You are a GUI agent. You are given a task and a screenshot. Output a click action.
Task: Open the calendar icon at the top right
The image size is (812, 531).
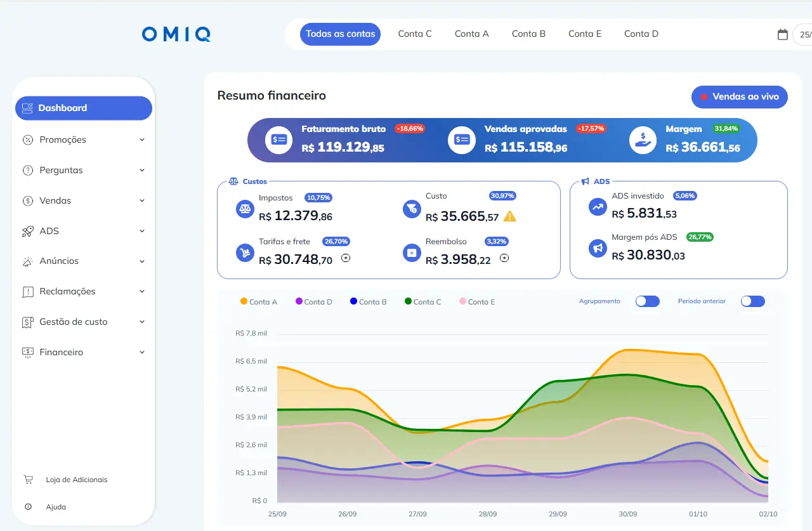782,36
